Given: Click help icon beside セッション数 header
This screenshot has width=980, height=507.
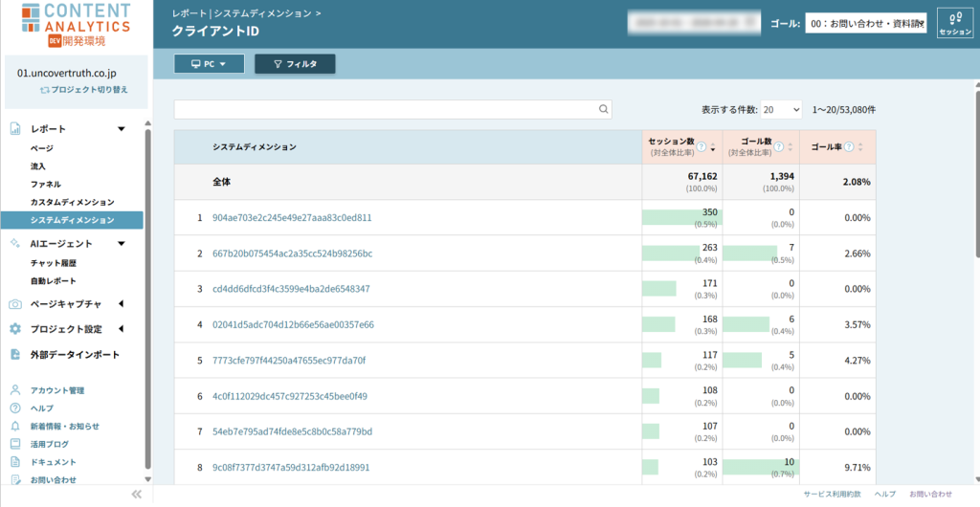Looking at the screenshot, I should pyautogui.click(x=701, y=147).
